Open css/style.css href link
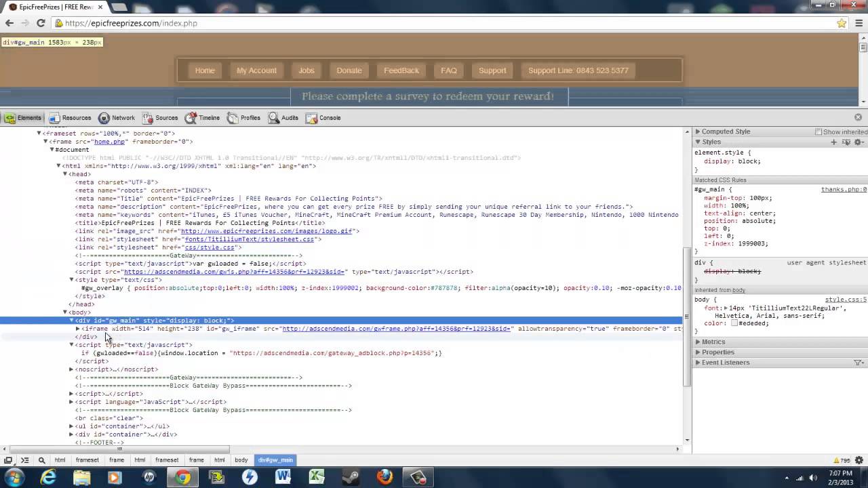Viewport: 868px width, 488px height. [210, 247]
